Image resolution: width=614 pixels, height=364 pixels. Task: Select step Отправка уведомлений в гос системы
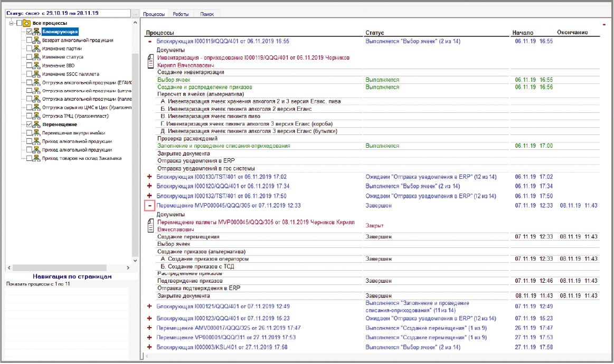pyautogui.click(x=206, y=169)
